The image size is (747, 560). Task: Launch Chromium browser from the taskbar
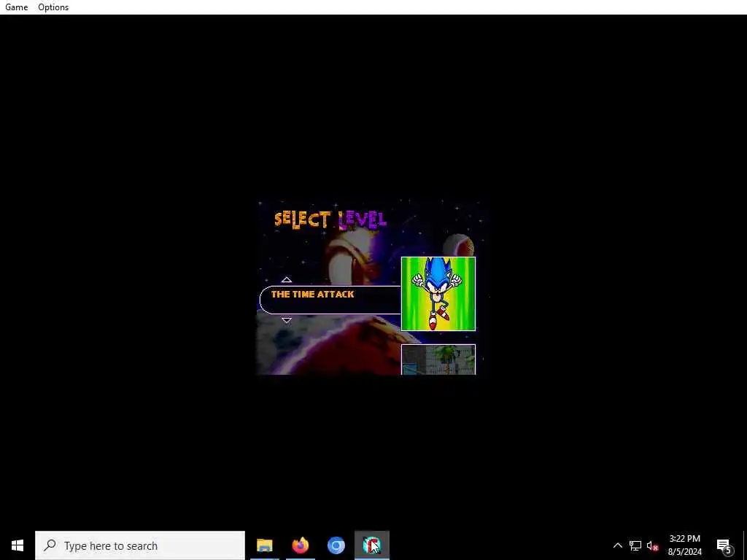[336, 545]
